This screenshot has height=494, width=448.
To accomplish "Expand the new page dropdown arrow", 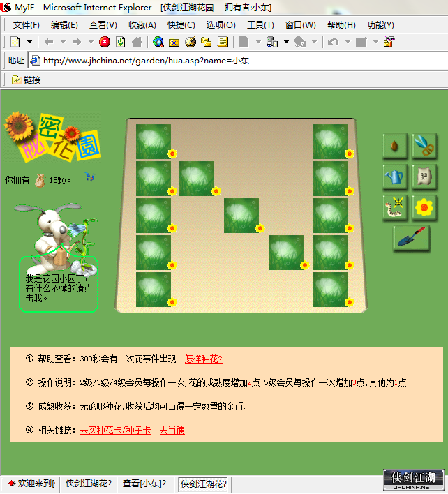I will click(x=29, y=41).
